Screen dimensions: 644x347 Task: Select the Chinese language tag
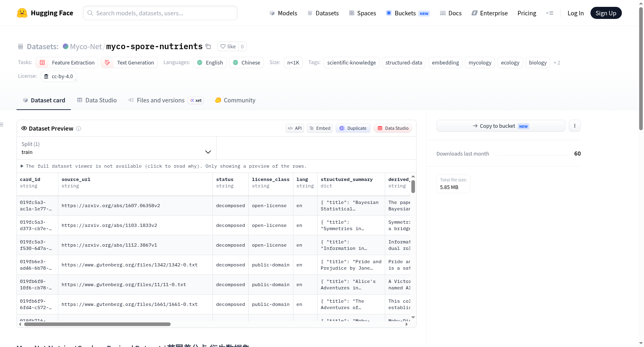point(246,62)
